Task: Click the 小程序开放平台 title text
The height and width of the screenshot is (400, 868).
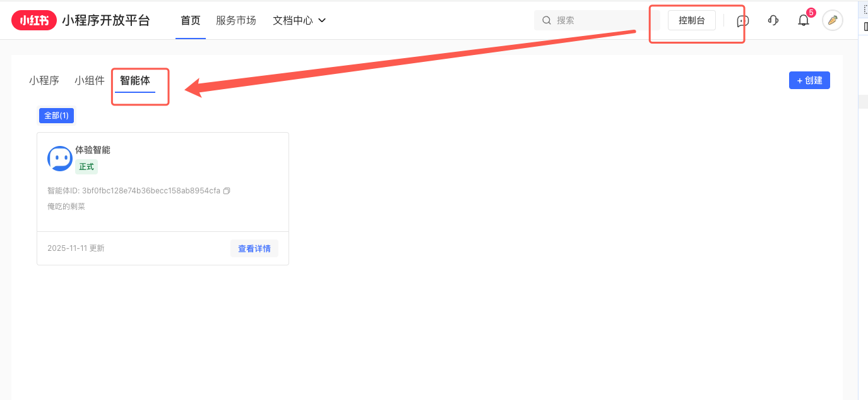Action: (x=106, y=20)
